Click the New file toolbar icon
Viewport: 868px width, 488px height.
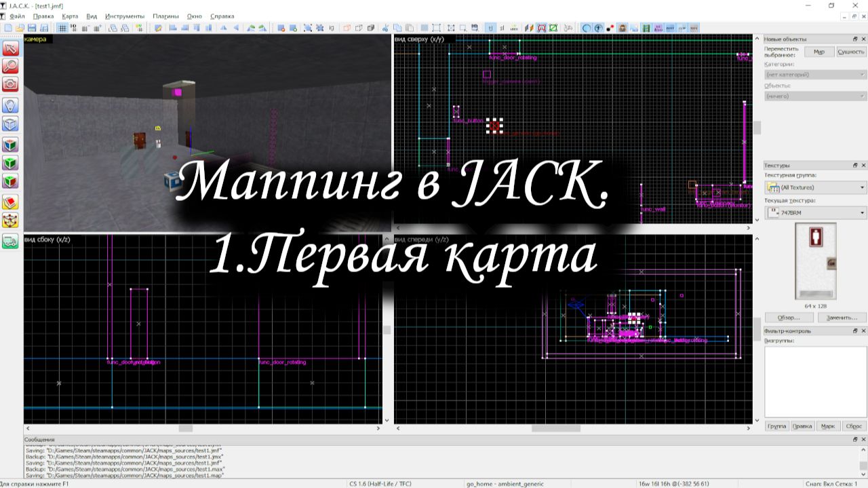(x=7, y=28)
